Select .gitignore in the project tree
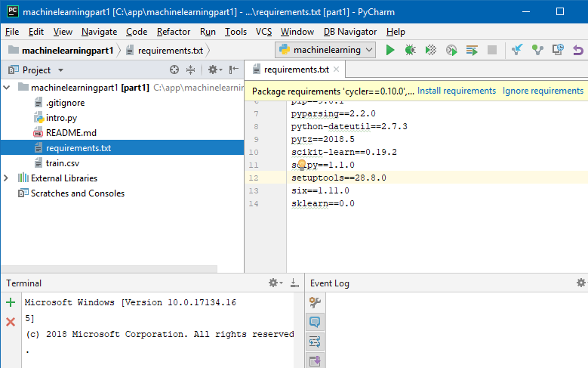The image size is (588, 368). tap(65, 103)
